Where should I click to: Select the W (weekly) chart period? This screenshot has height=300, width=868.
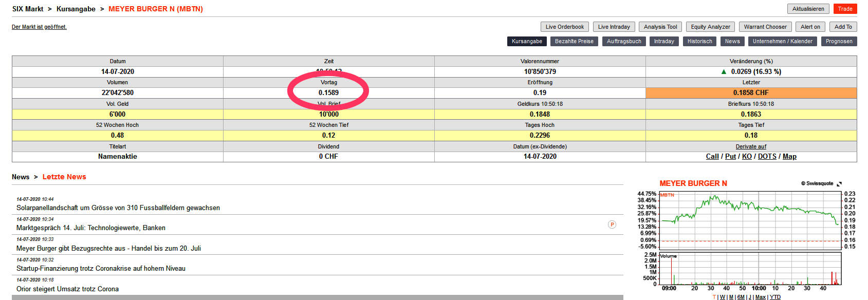point(723,297)
